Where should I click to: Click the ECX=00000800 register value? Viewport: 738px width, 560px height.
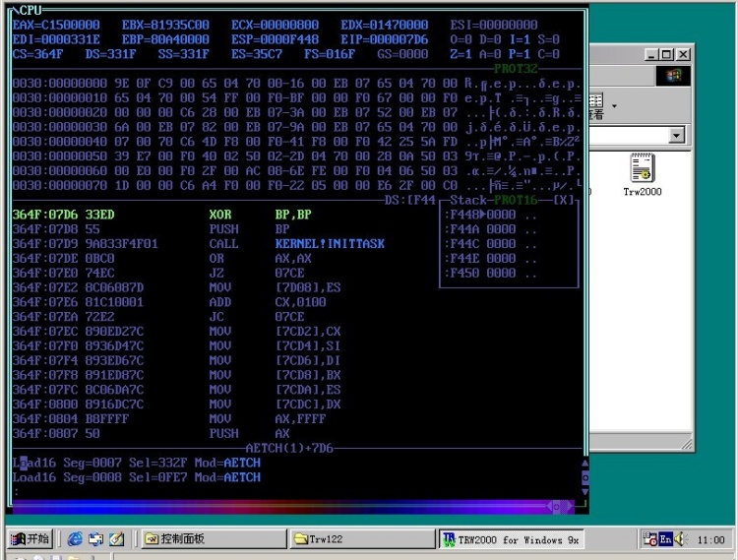coord(275,25)
